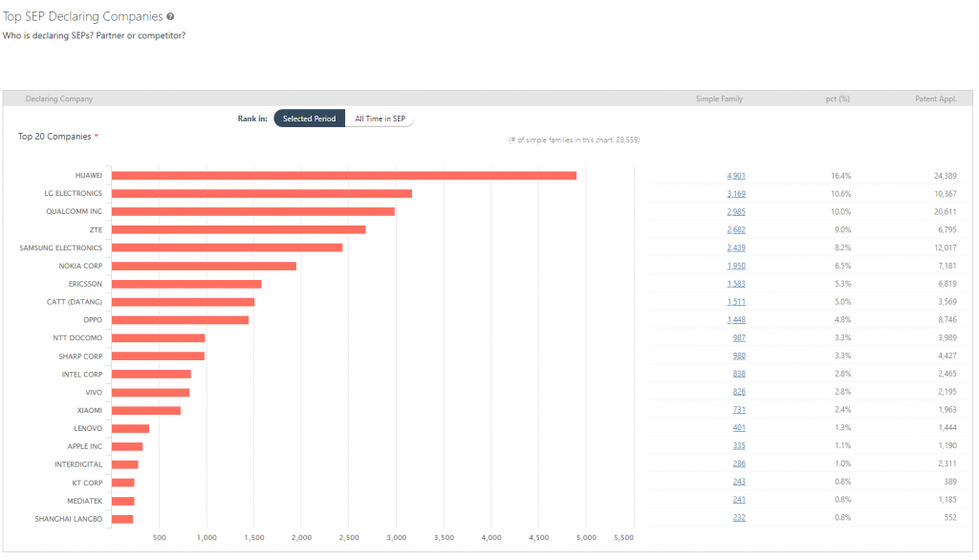Click Huawei's bar in the chart
This screenshot has height=560, width=979.
(x=344, y=175)
